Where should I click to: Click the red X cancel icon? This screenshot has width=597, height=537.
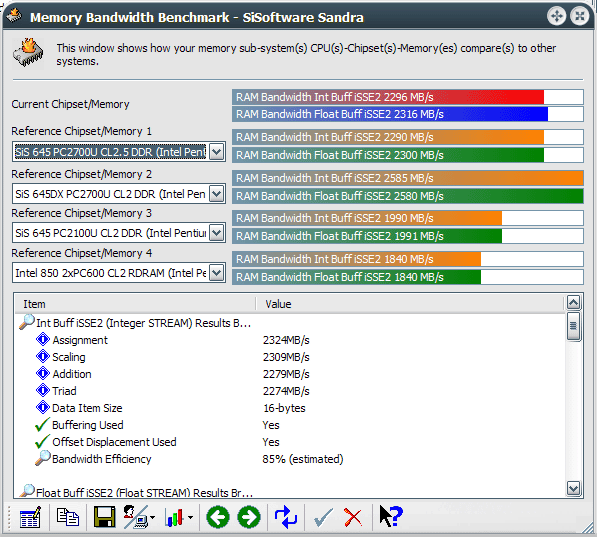point(353,517)
